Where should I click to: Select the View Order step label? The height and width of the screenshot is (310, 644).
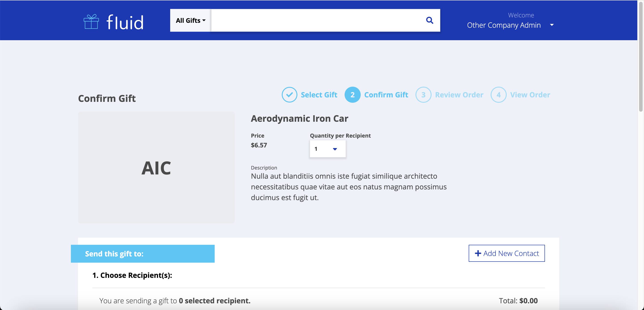click(530, 95)
